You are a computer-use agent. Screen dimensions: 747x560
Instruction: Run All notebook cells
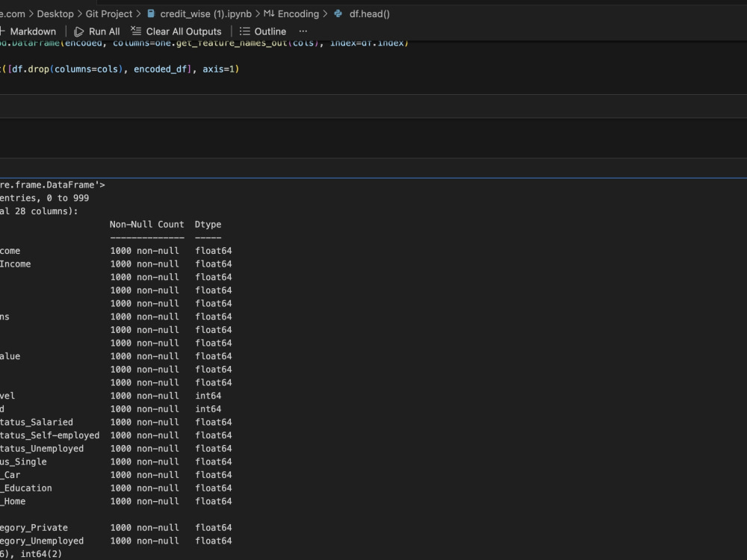[97, 31]
